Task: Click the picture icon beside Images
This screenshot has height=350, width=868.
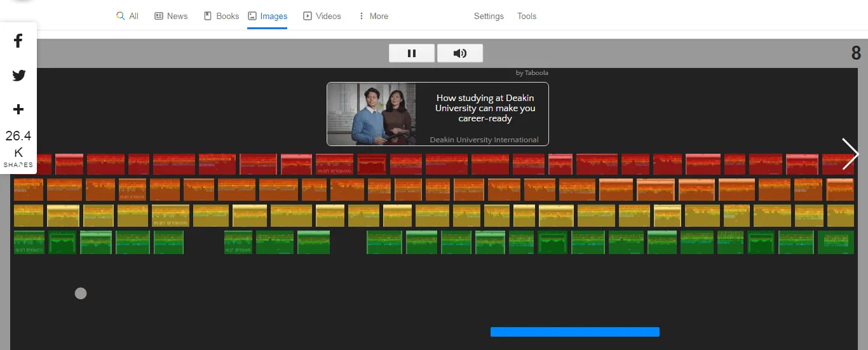Action: [252, 16]
